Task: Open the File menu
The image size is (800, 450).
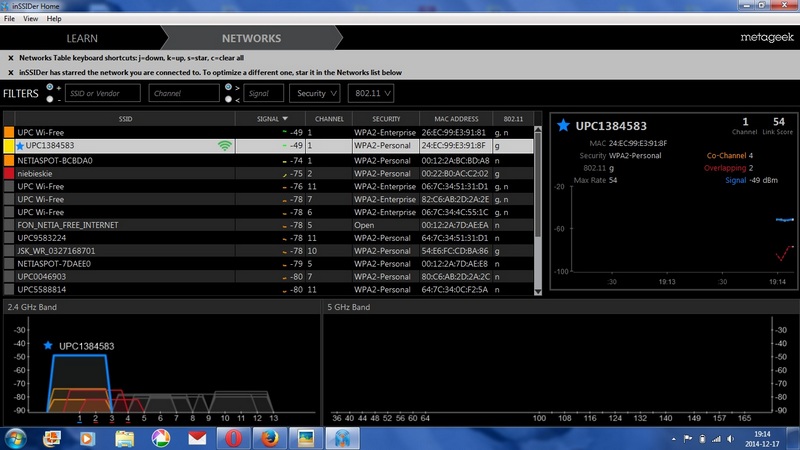Action: coord(10,18)
